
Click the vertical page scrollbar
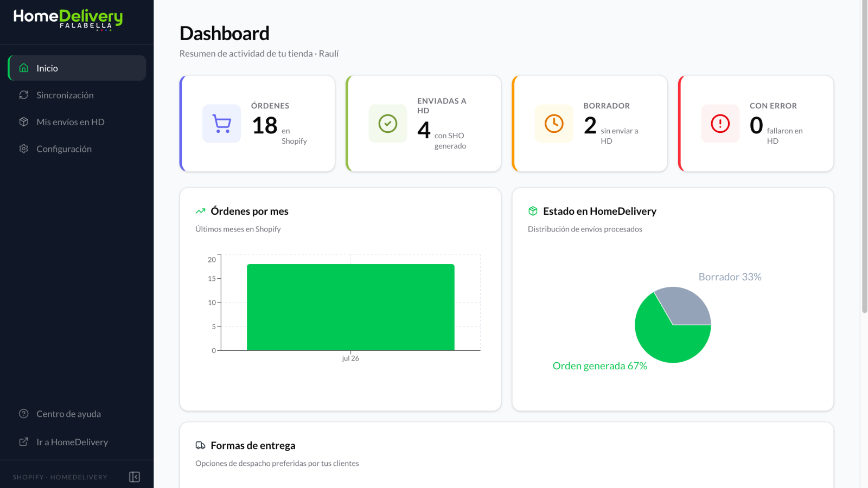click(x=864, y=157)
